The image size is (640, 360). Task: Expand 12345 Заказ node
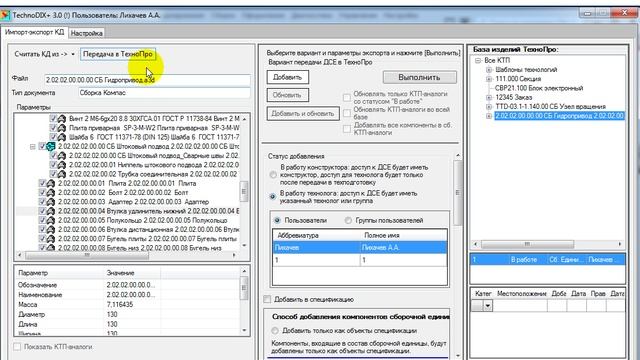[x=489, y=97]
